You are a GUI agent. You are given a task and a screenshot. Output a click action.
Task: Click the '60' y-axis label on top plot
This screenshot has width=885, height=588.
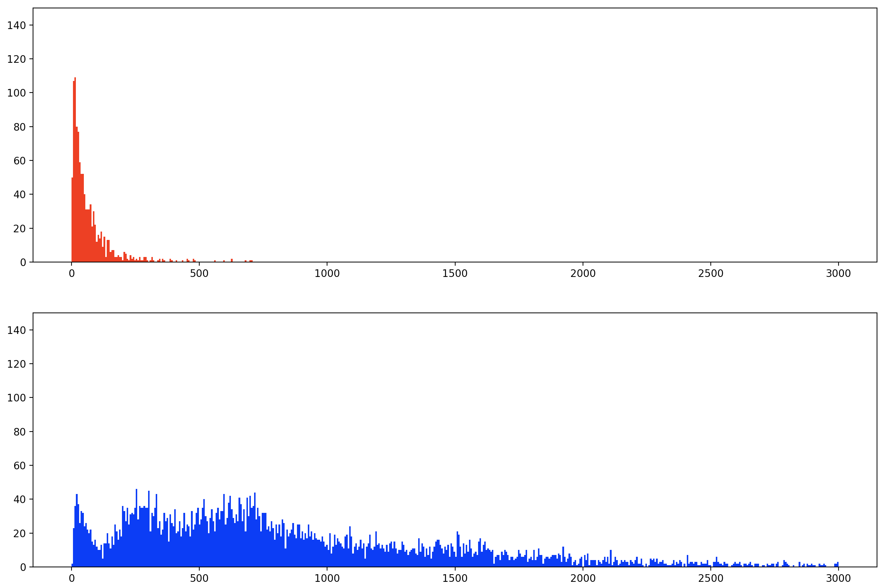coord(20,161)
